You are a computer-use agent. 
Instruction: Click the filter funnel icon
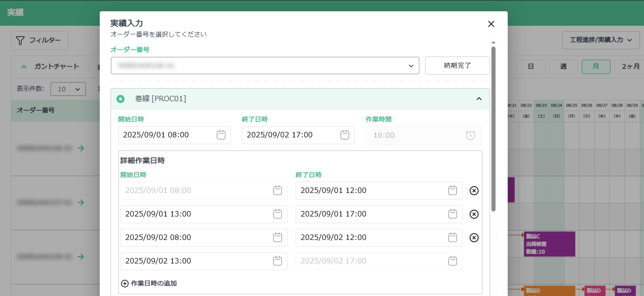tap(20, 41)
